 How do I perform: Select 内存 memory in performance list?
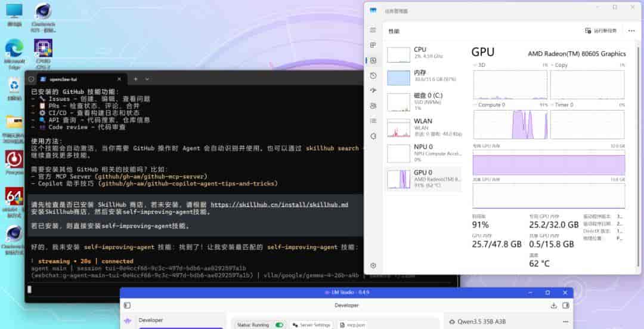[424, 77]
